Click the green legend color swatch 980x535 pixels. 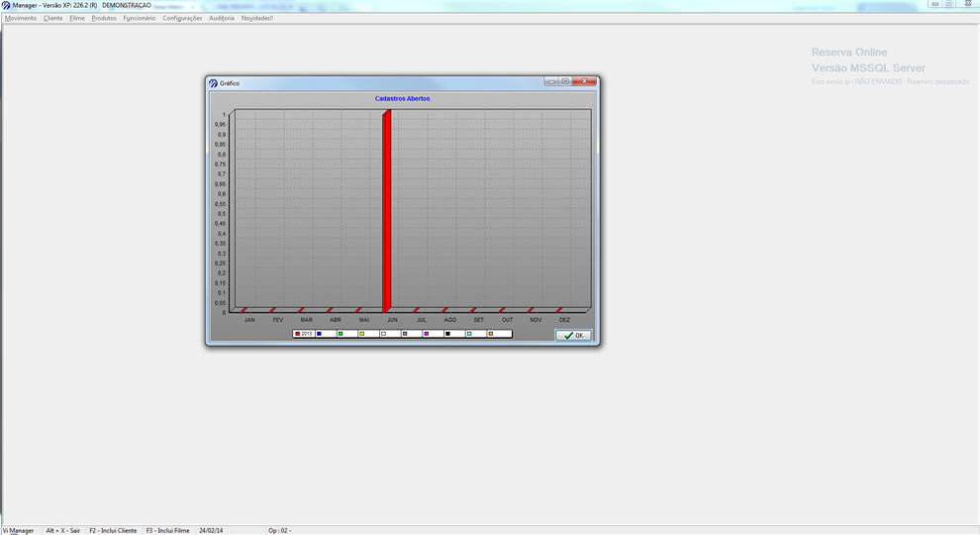(341, 334)
